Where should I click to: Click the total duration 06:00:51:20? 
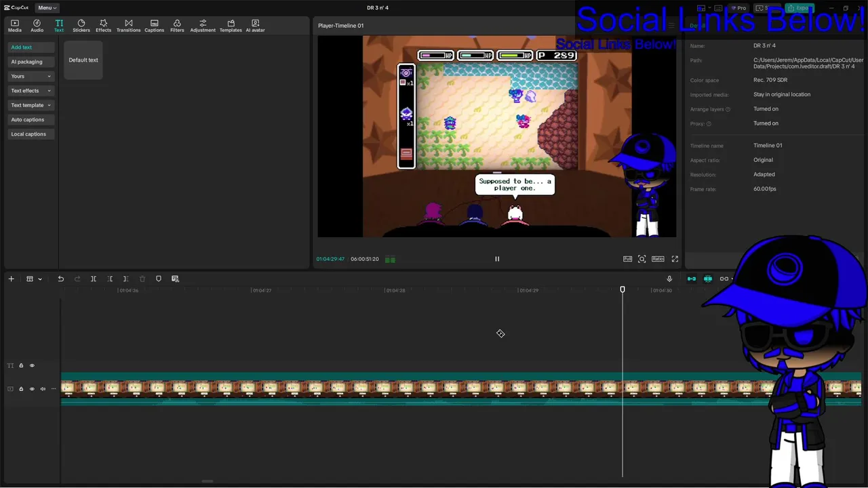tap(365, 259)
